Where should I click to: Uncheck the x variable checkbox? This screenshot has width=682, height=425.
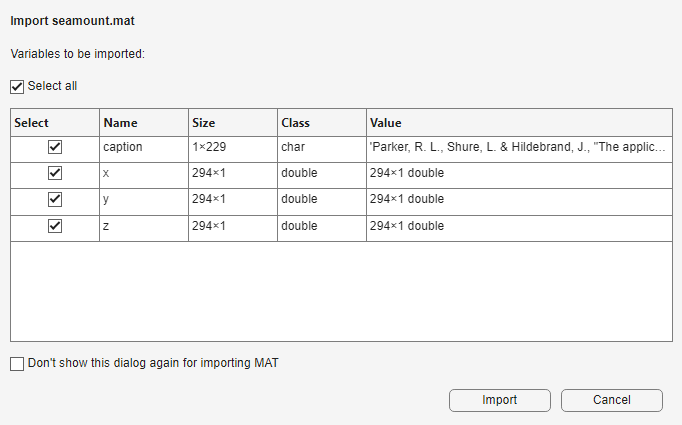tap(55, 173)
